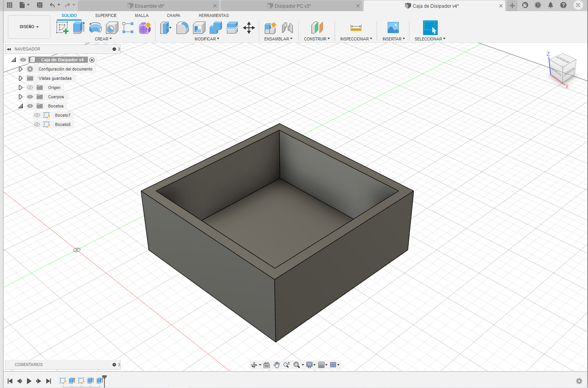Select the Offset Plane construct tool
Image resolution: width=588 pixels, height=388 pixels.
317,28
